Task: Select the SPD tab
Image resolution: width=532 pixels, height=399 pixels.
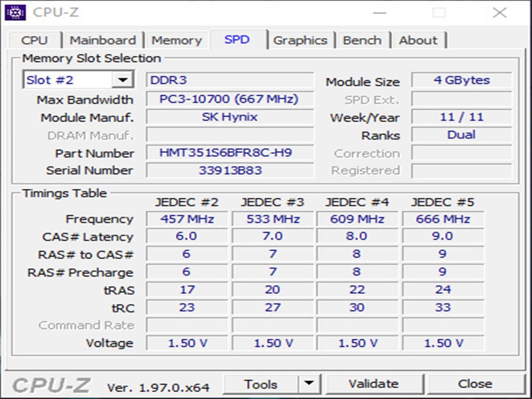Action: 237,40
